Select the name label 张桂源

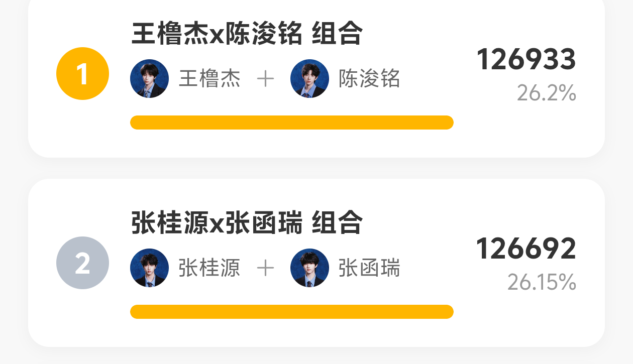point(209,268)
